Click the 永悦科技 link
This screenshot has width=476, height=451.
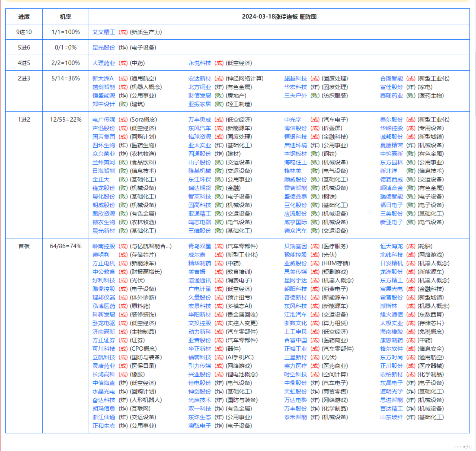point(200,63)
